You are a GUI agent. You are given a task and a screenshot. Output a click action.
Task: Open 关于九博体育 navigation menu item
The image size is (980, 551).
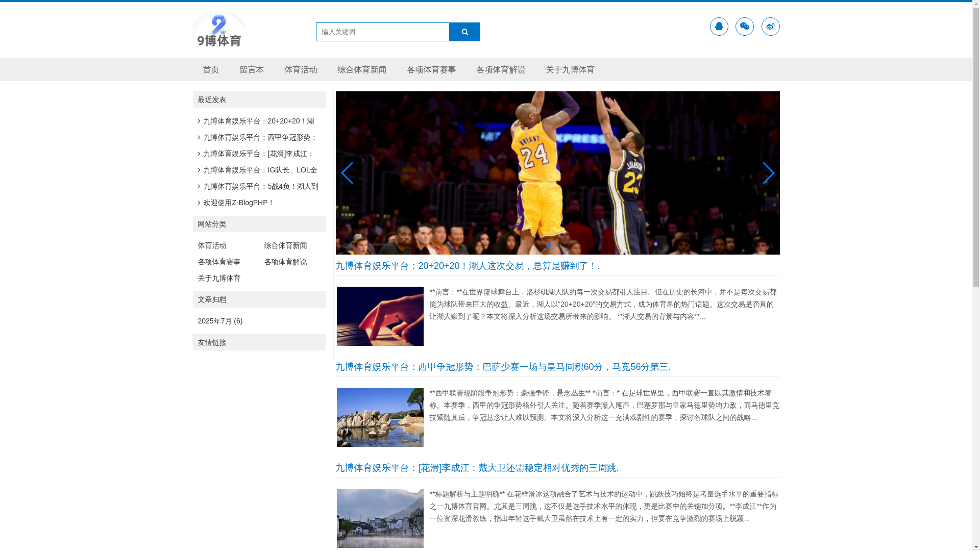pos(570,70)
